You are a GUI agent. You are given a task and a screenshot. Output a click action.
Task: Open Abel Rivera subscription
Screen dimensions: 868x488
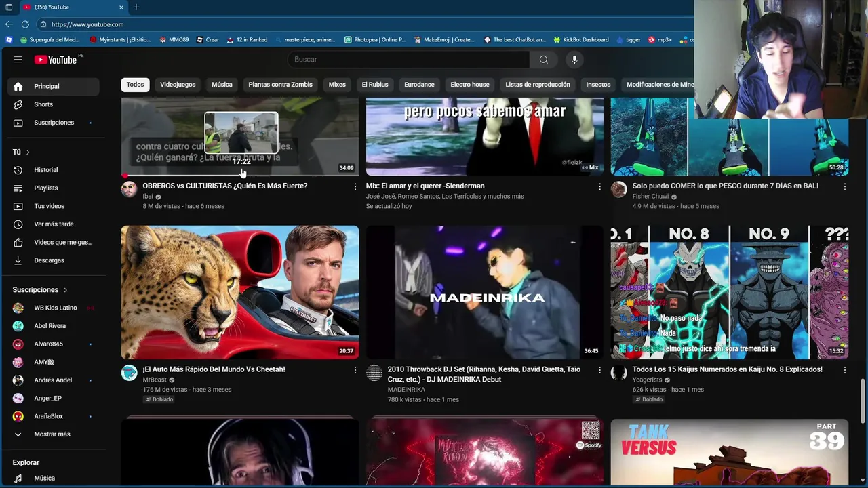pos(54,326)
